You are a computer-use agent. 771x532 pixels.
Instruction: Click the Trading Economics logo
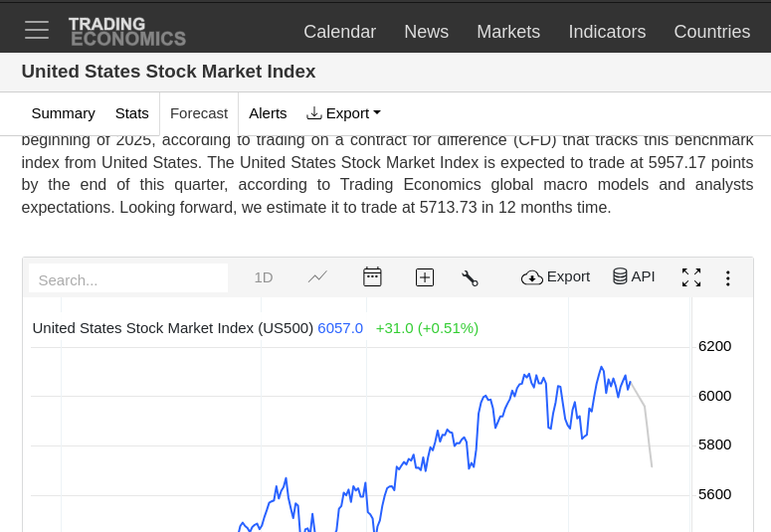click(126, 31)
